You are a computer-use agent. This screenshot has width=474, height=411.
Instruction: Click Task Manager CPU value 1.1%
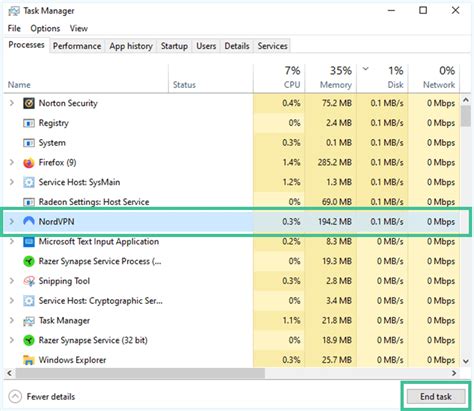(291, 321)
